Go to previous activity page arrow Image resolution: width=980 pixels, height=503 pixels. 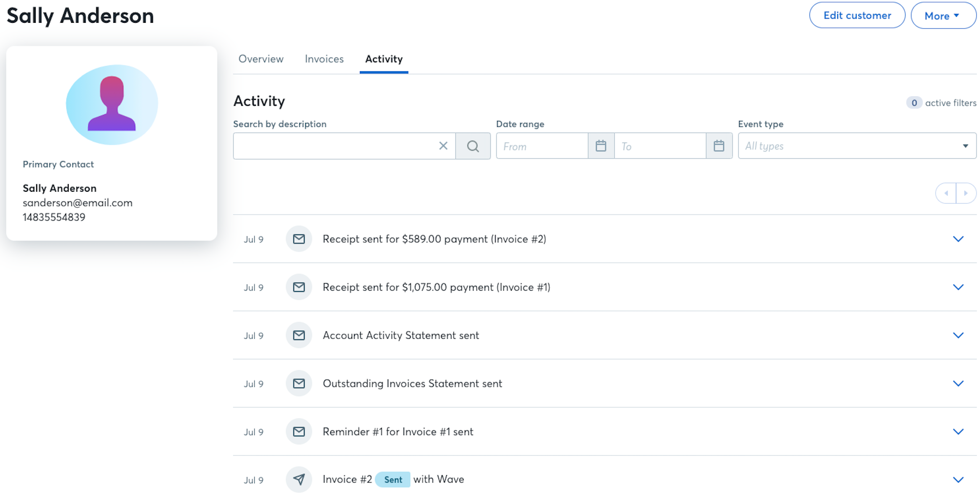(x=946, y=193)
